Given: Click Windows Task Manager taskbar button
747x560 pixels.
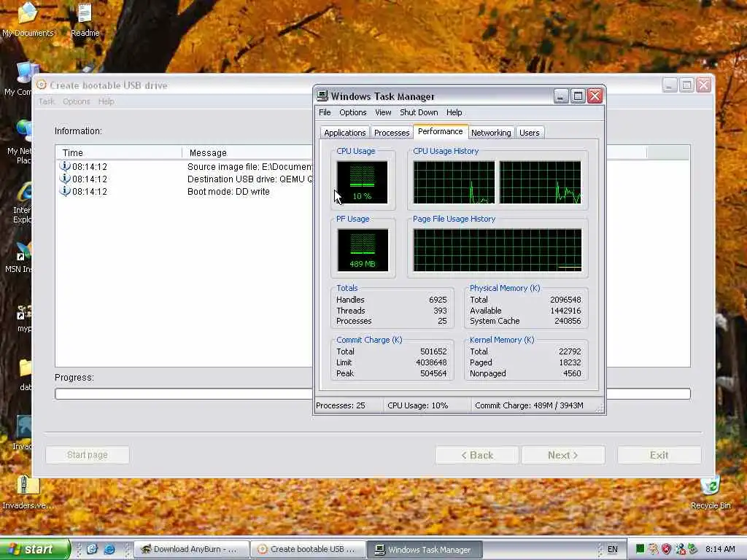Looking at the screenshot, I should pyautogui.click(x=425, y=550).
